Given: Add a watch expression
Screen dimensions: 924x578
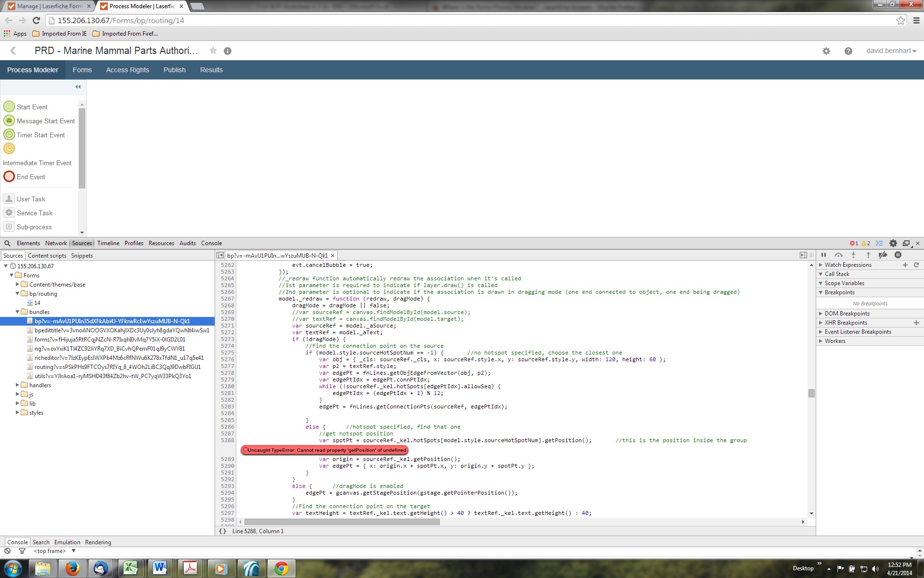Looking at the screenshot, I should point(905,265).
